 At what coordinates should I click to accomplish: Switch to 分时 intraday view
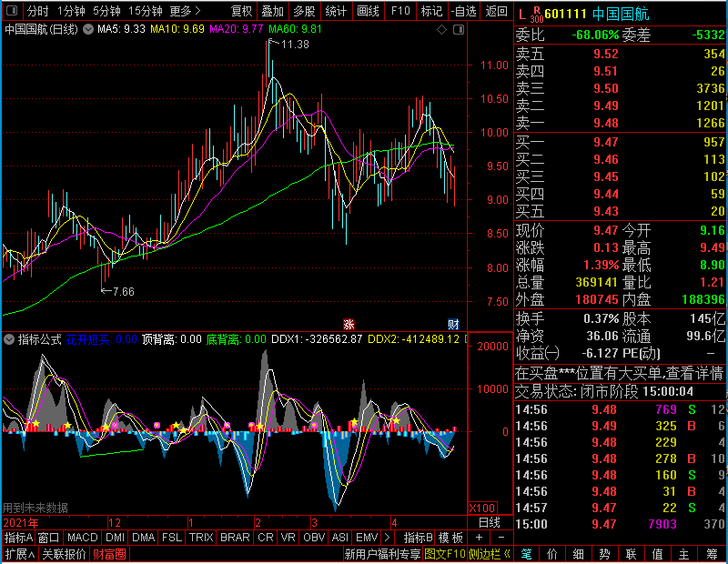37,11
